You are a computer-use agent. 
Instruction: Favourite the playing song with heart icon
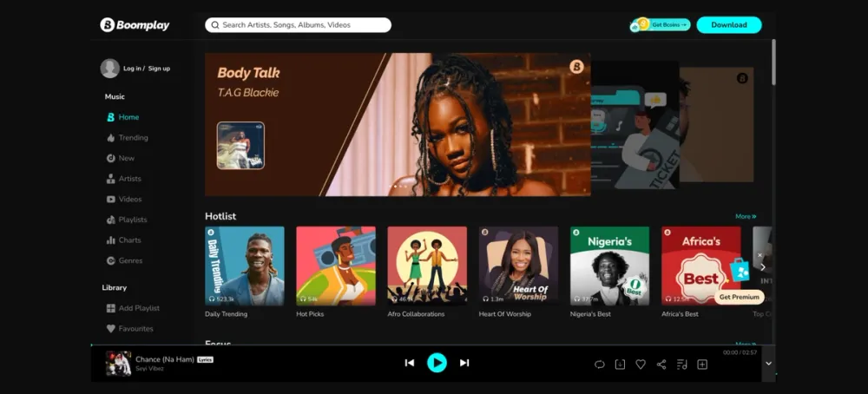tap(641, 364)
